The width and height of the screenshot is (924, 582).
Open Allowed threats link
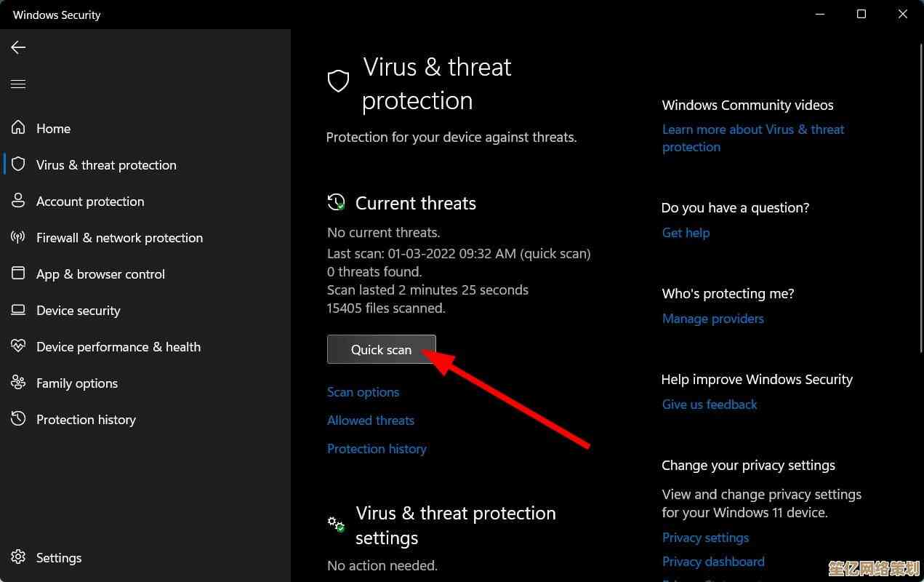pos(370,420)
